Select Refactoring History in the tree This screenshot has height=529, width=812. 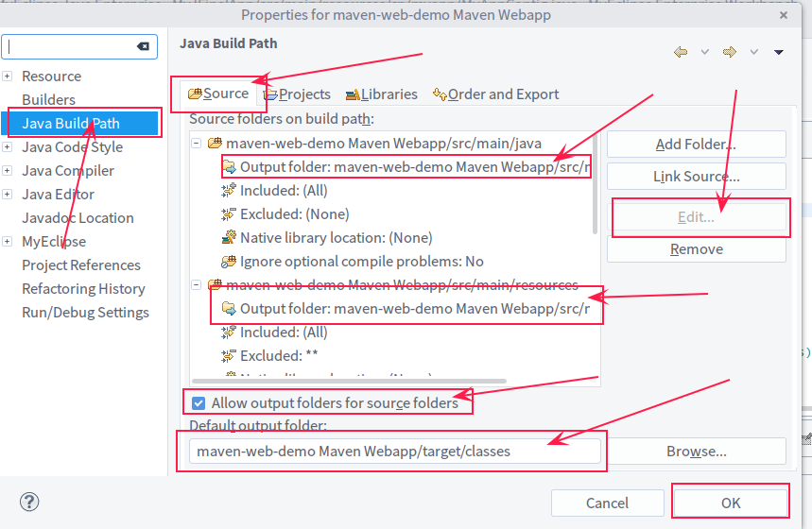(x=83, y=289)
